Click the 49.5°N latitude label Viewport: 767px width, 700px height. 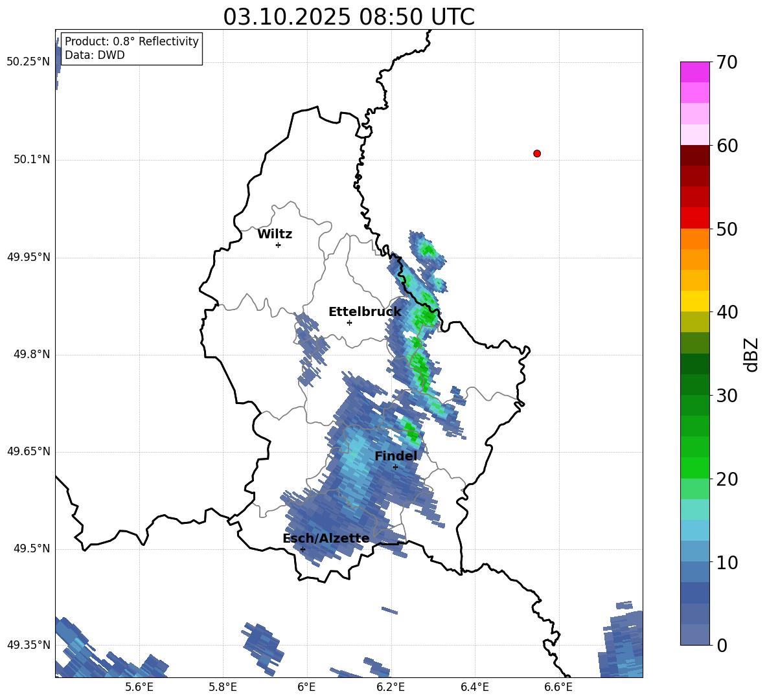pos(32,548)
